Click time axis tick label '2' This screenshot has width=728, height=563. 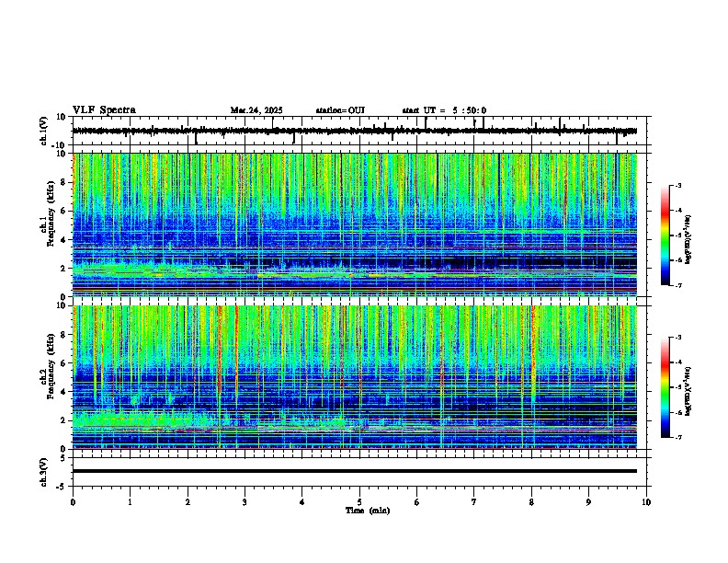[x=188, y=502]
